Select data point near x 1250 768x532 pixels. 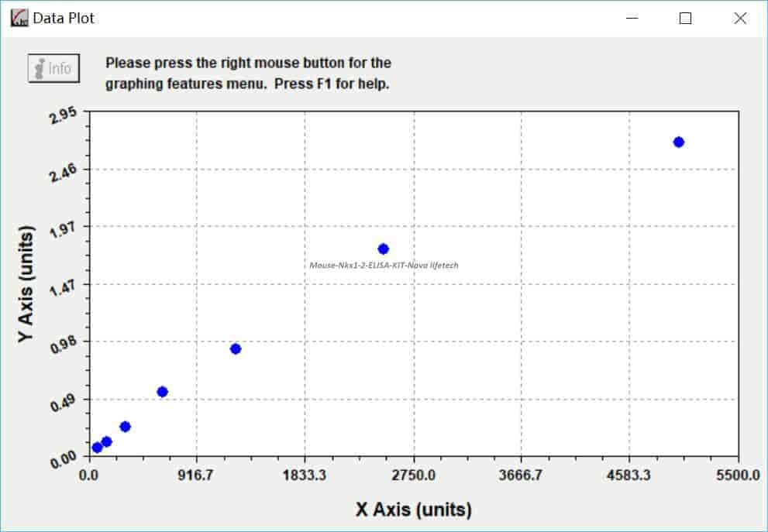click(x=236, y=349)
